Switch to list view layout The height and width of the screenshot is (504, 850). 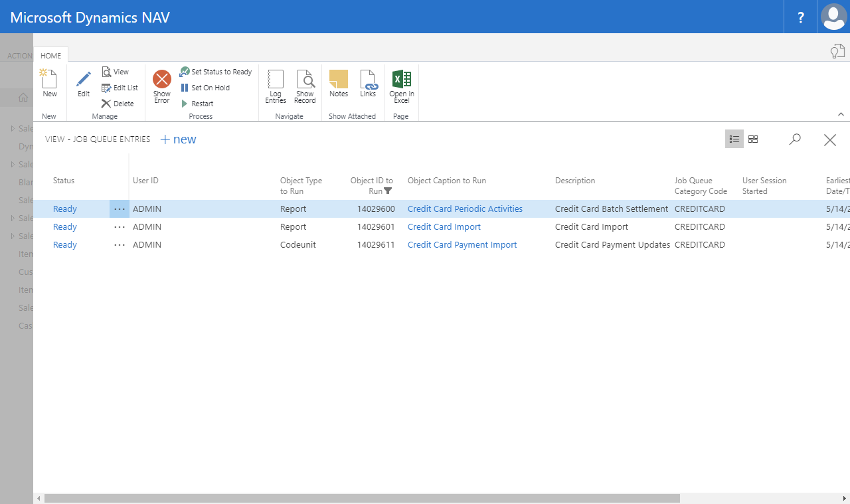click(x=734, y=139)
